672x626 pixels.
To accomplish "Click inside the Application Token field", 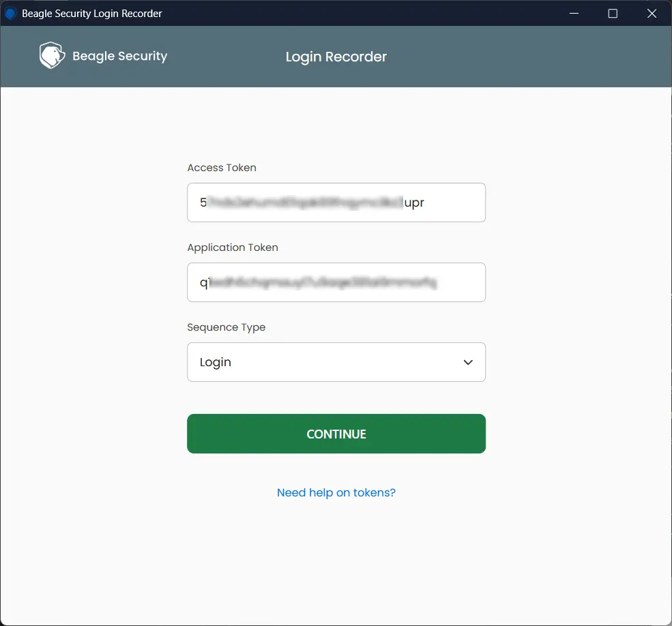I will coord(336,282).
